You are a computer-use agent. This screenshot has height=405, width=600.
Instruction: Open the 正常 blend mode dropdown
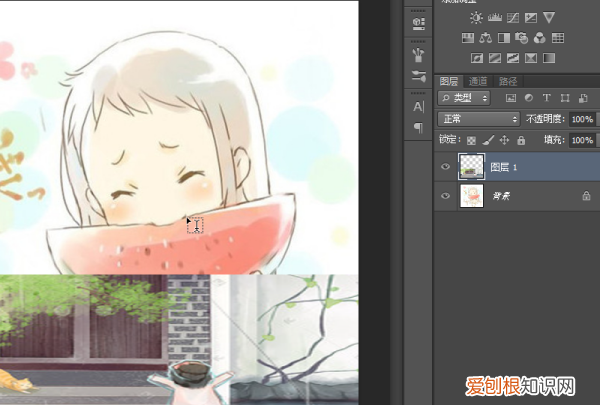pos(478,119)
